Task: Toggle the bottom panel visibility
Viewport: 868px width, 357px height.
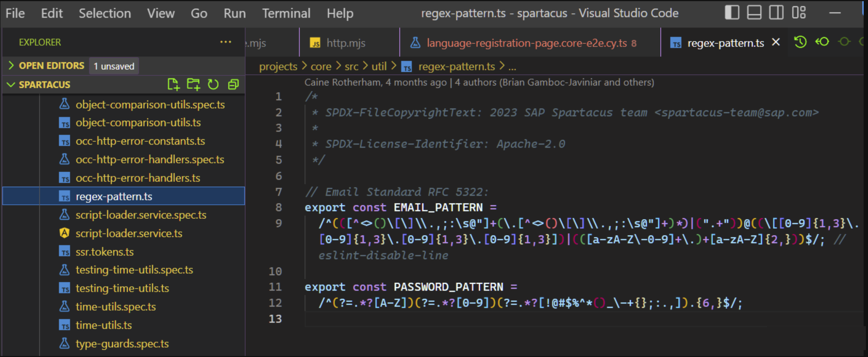Action: (x=754, y=13)
